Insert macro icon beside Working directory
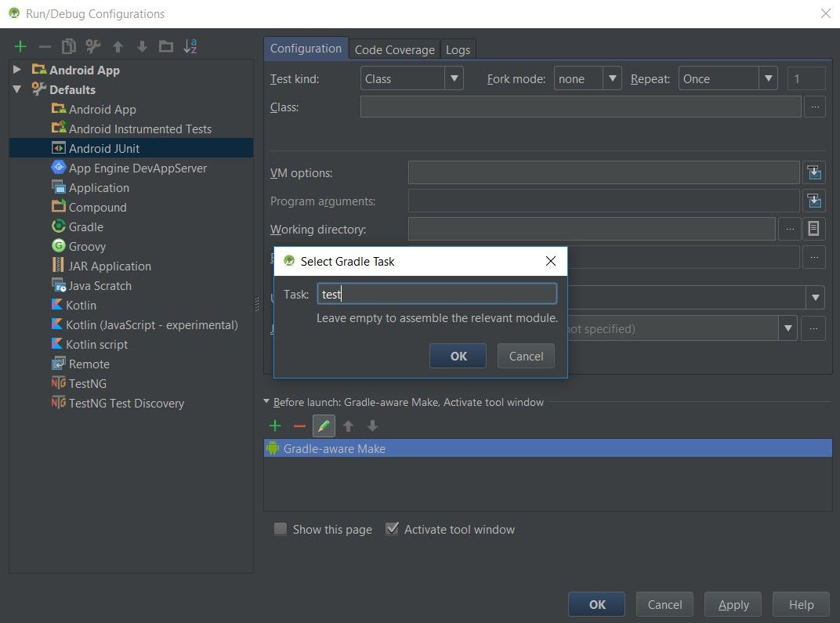 pos(813,230)
